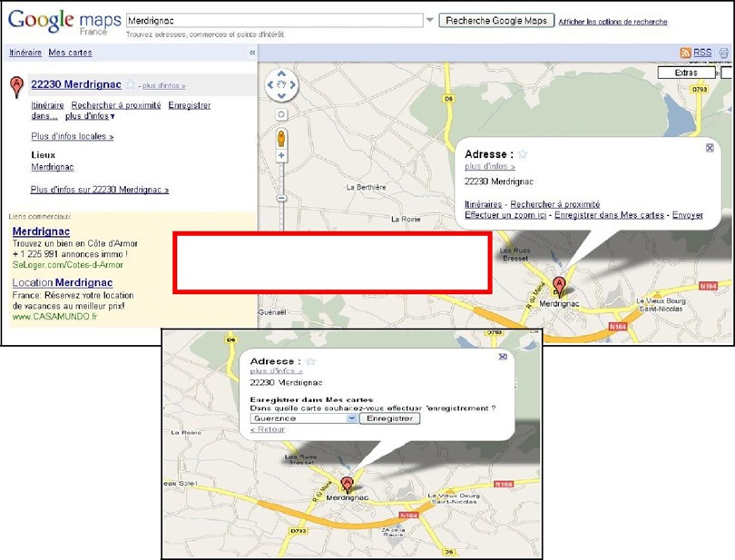Image resolution: width=735 pixels, height=560 pixels.
Task: Click Effectuer un zoom ici link
Action: tap(505, 215)
